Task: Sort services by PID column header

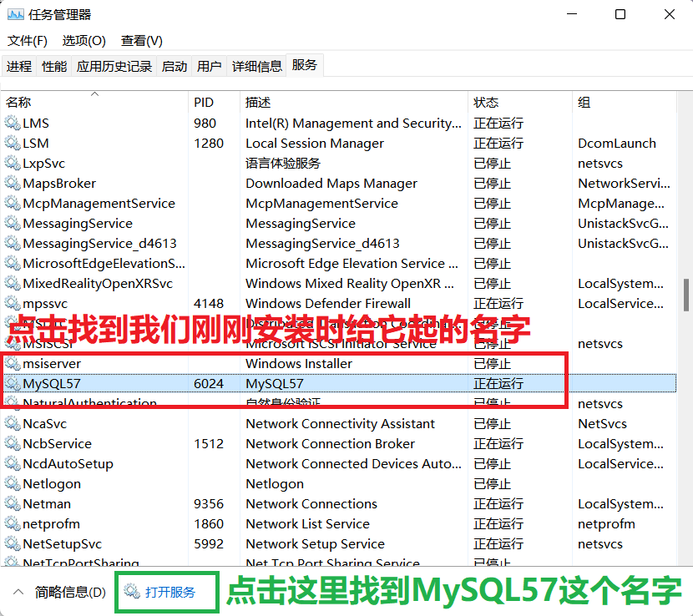Action: click(215, 102)
